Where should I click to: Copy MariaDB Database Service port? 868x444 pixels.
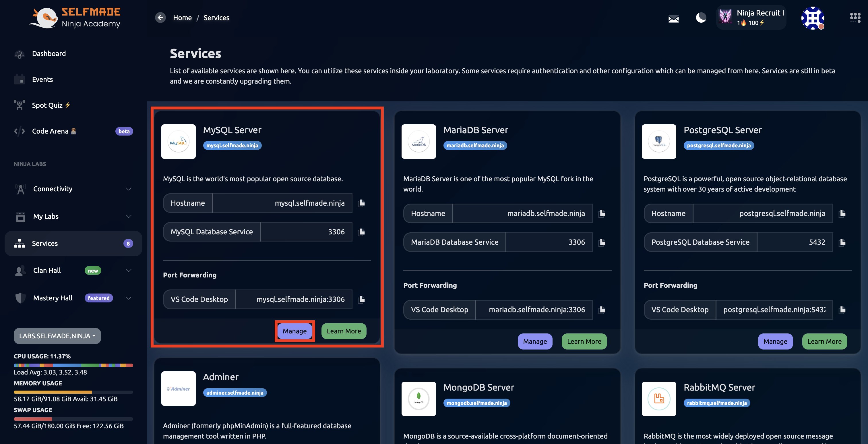tap(602, 242)
